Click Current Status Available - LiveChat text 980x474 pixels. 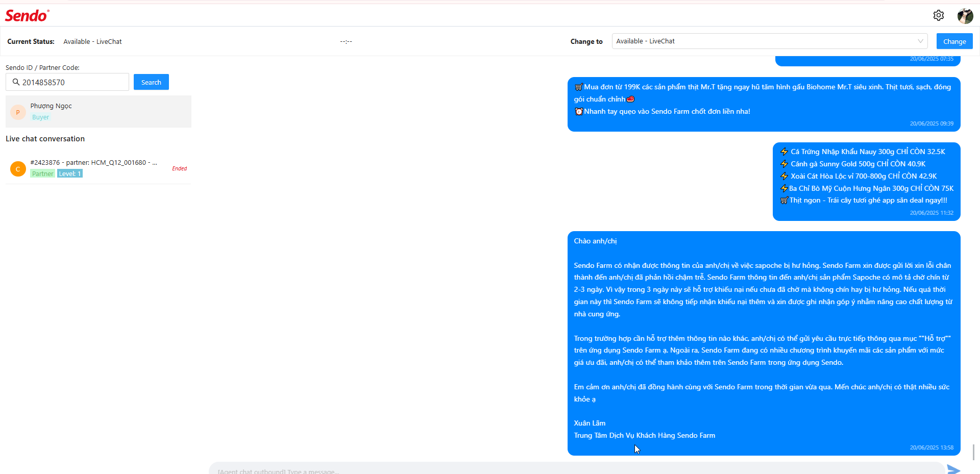[x=92, y=42]
